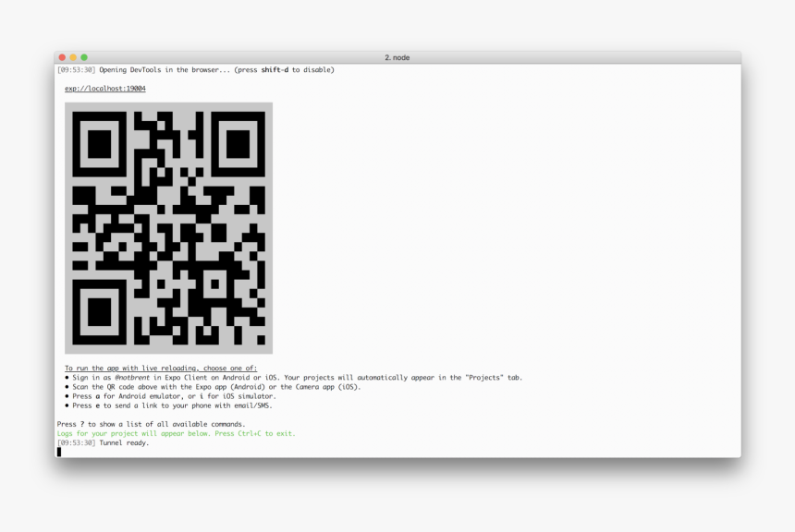Click the 'Opening DevTools in the browser...' line
The height and width of the screenshot is (532, 795).
click(196, 70)
